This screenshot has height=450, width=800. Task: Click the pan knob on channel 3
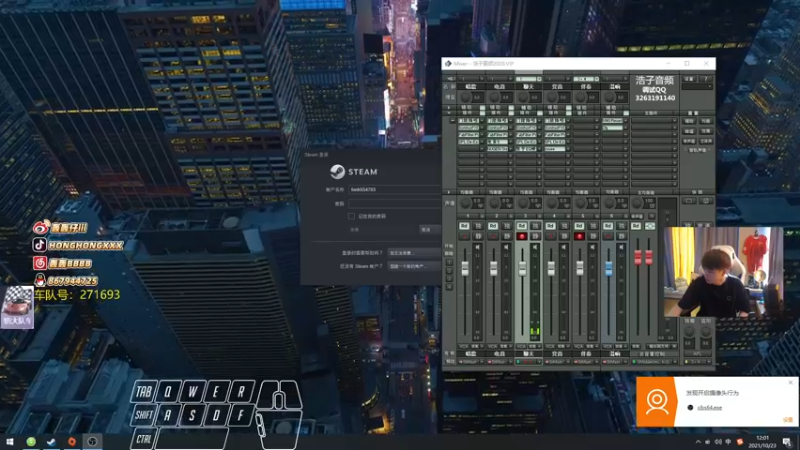coord(523,204)
